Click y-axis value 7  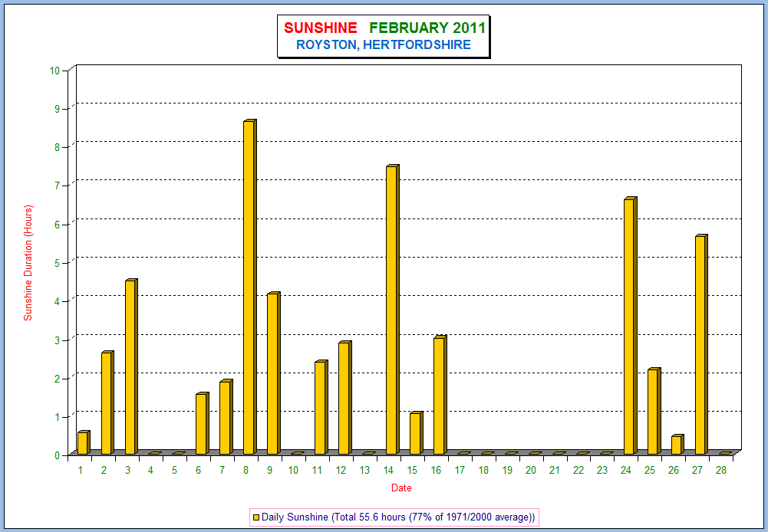point(57,186)
